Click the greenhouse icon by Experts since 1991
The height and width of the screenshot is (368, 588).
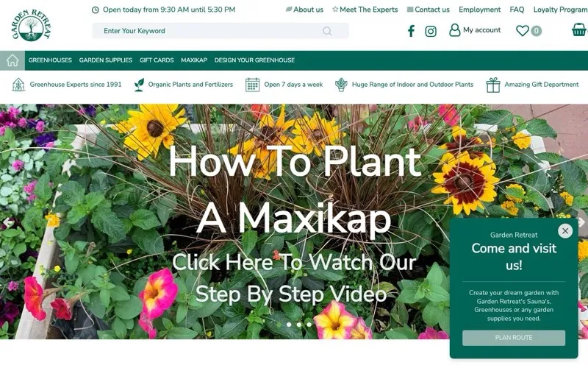[x=18, y=85]
